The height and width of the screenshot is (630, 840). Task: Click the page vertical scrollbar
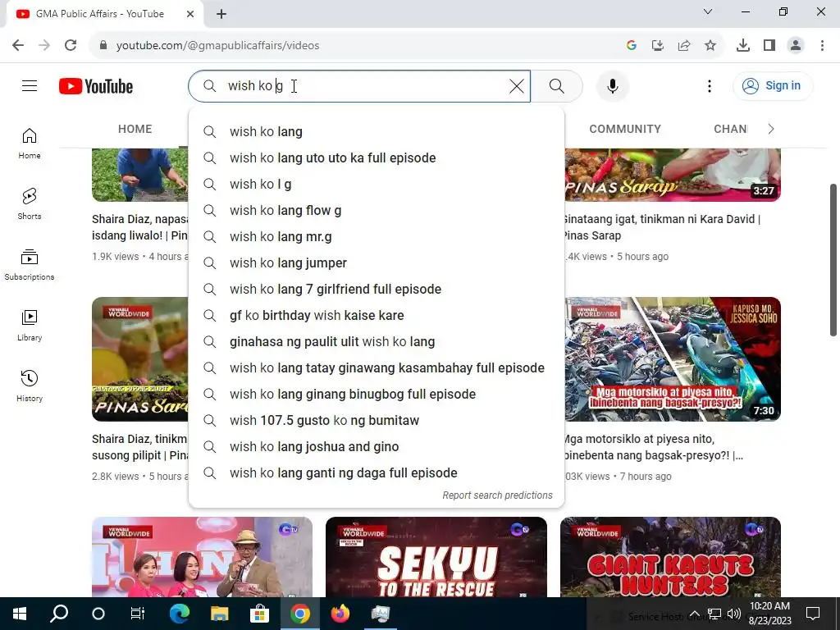coord(833,260)
